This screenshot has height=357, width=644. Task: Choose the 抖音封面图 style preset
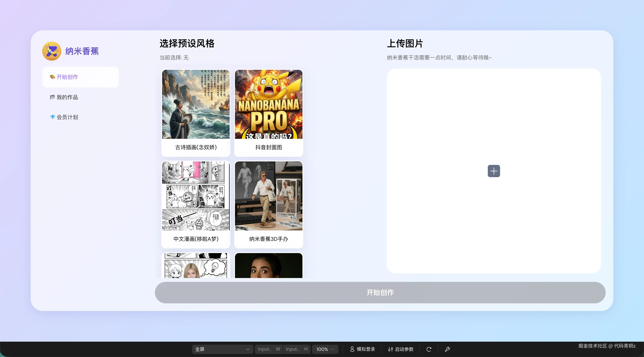[x=269, y=113]
